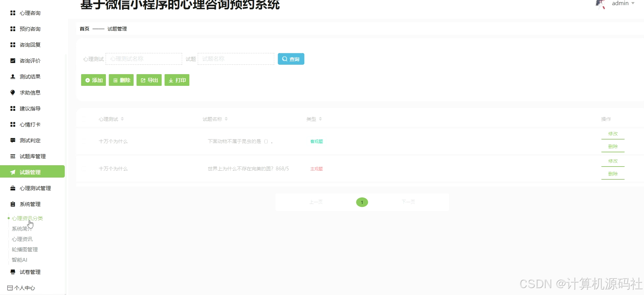Screen dimensions: 644x295
Task: Click 删除 for the 主观题 row
Action: (x=613, y=174)
